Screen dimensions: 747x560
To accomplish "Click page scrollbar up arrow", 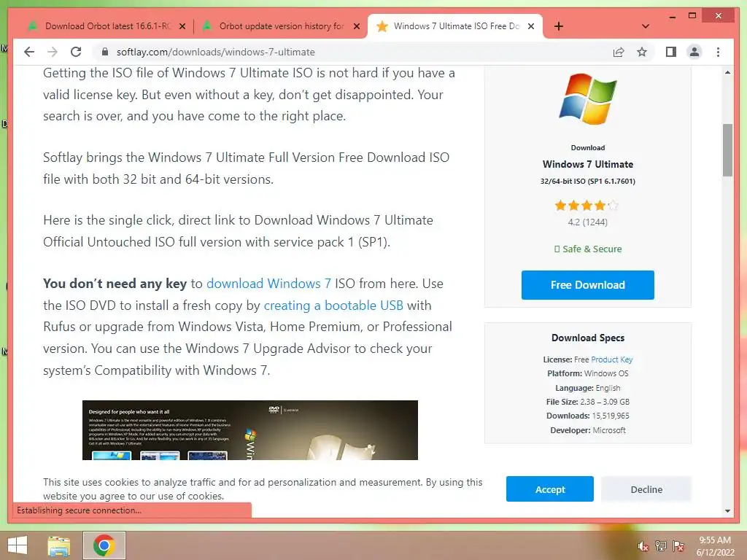I will 727,72.
